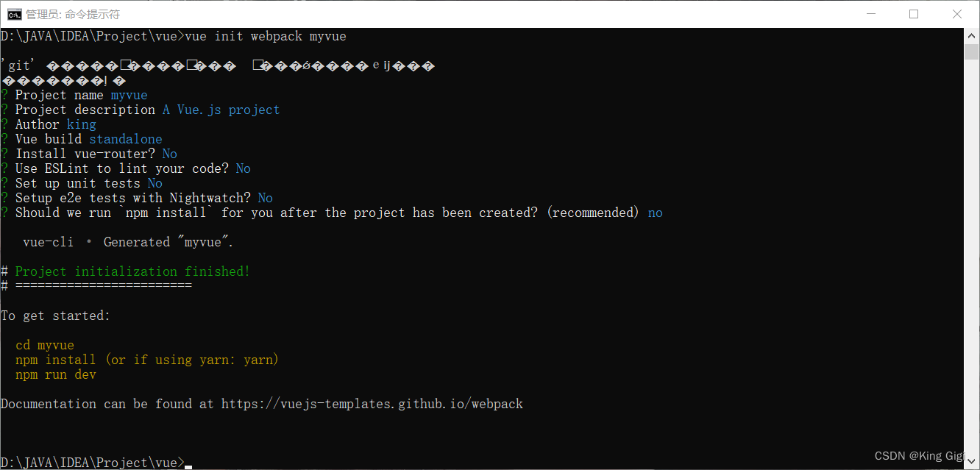The width and height of the screenshot is (980, 470).
Task: Minimize the command prompt window
Action: click(x=870, y=14)
